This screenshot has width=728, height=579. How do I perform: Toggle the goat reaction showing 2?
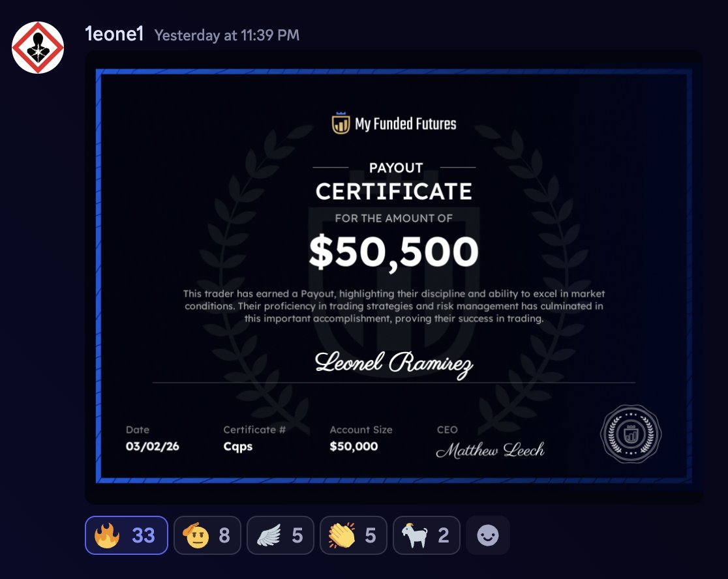pos(426,535)
